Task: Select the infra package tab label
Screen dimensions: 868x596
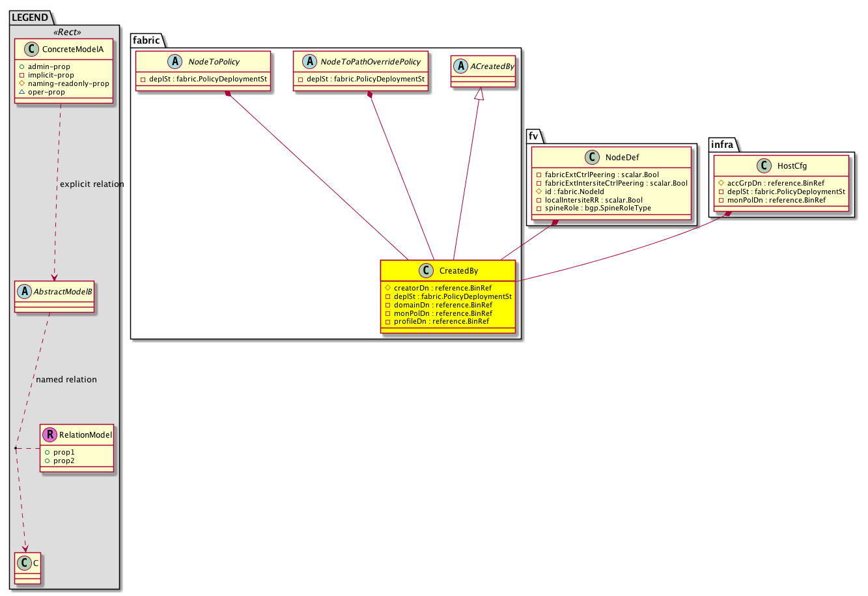Action: 723,145
